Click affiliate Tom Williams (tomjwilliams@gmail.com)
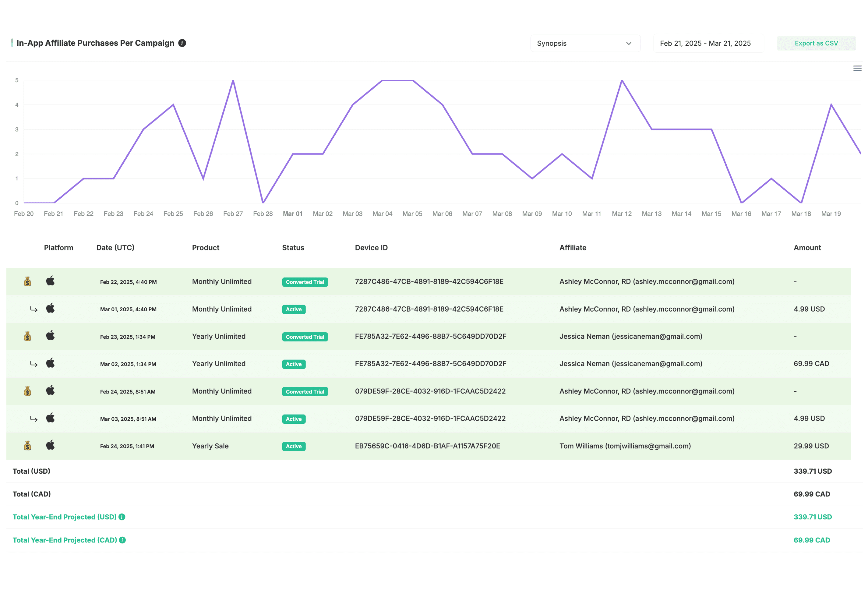This screenshot has height=597, width=868. [625, 446]
